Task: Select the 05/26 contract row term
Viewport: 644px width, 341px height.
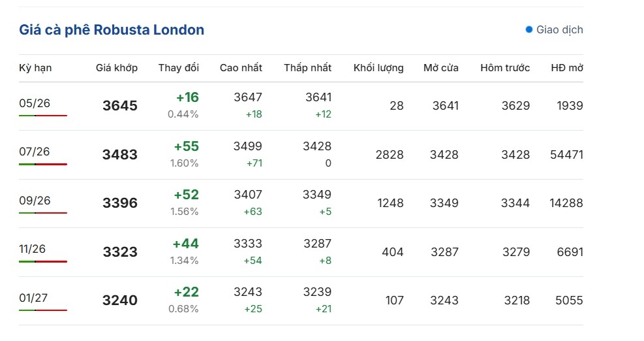Action: click(34, 103)
